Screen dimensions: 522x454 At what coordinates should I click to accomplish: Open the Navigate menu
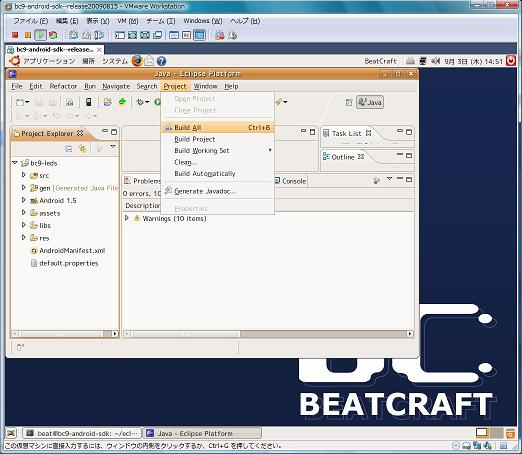(x=116, y=87)
